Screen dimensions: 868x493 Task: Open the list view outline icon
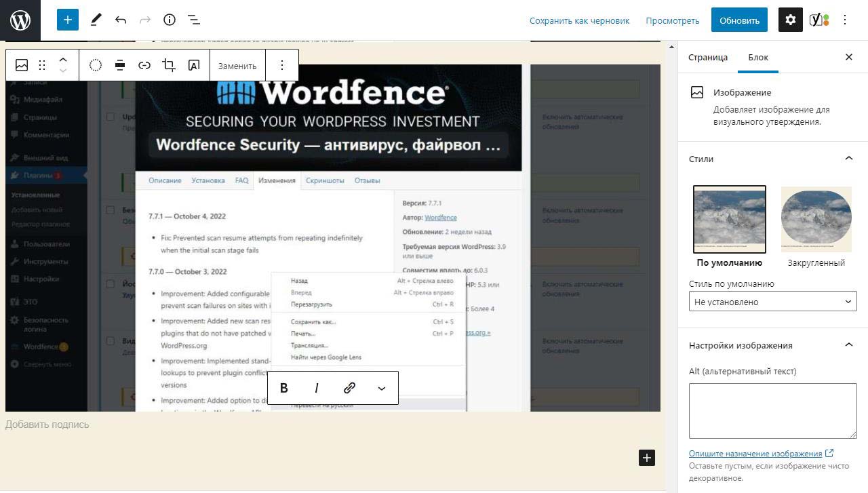click(x=194, y=20)
